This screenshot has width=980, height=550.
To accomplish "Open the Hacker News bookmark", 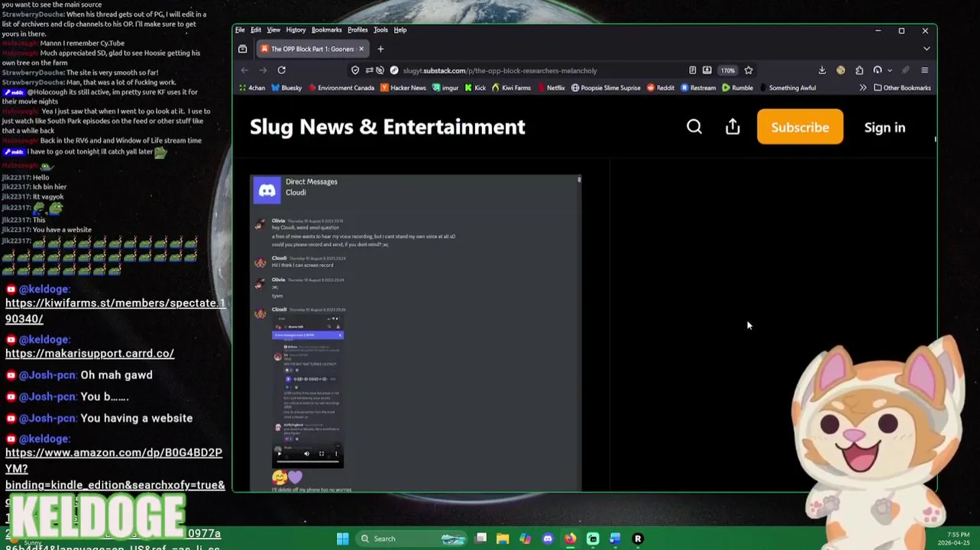I will click(403, 88).
